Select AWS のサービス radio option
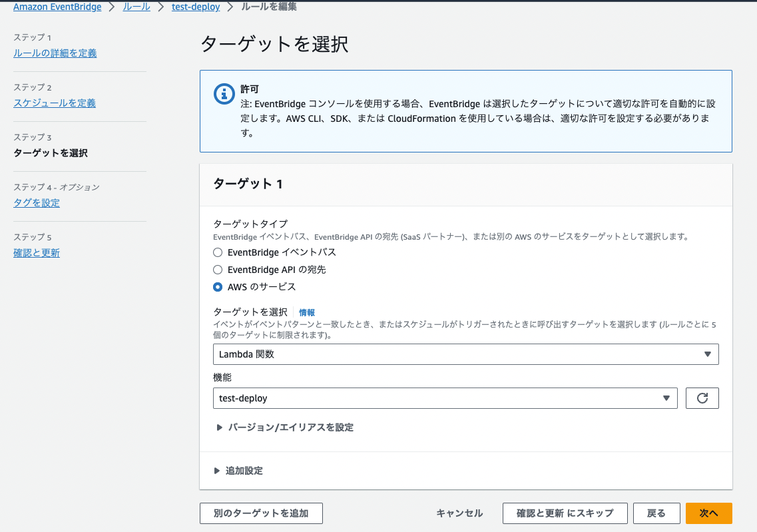757x532 pixels. click(218, 287)
